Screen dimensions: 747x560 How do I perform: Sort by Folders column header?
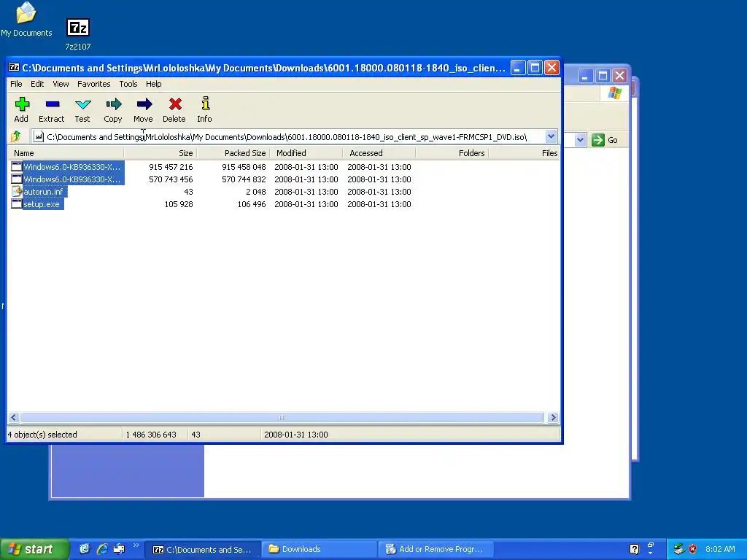point(452,153)
